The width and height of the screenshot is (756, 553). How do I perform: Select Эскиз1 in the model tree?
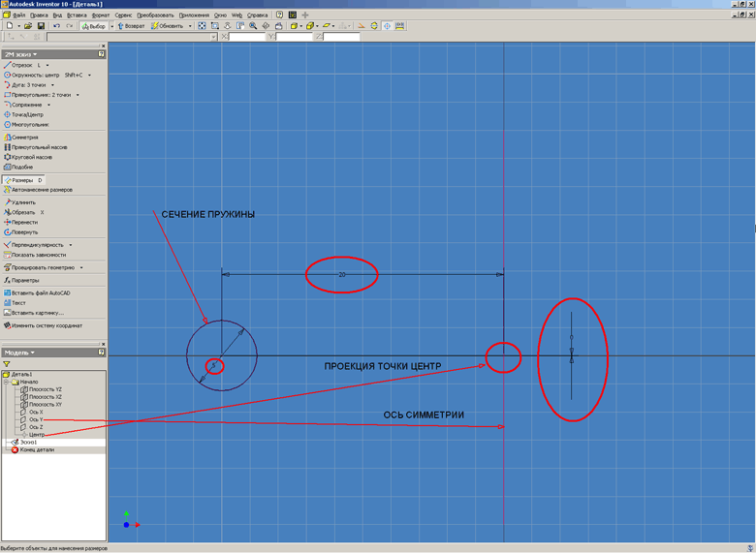coord(24,443)
